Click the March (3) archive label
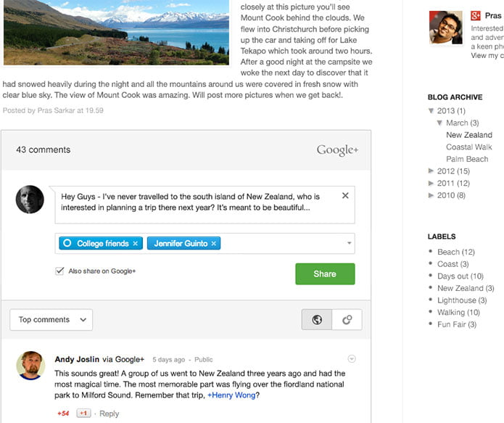Screen dimensions: 504x423 pos(462,123)
